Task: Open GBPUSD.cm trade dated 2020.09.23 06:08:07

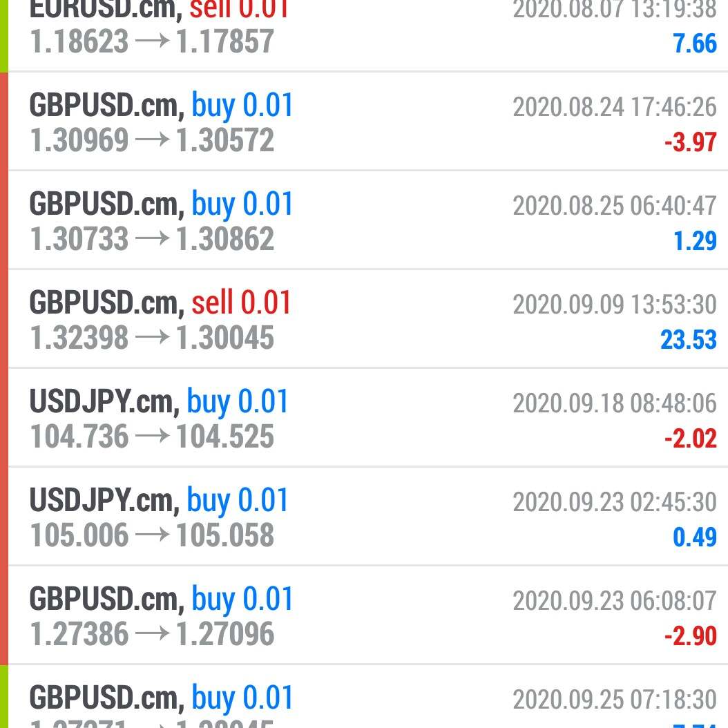Action: tap(367, 615)
